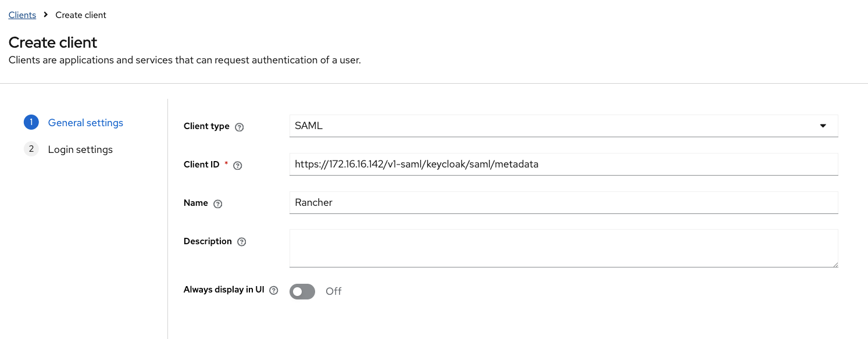Click the caret arrow of Client type
Viewport: 868px width, 339px height.
(823, 126)
